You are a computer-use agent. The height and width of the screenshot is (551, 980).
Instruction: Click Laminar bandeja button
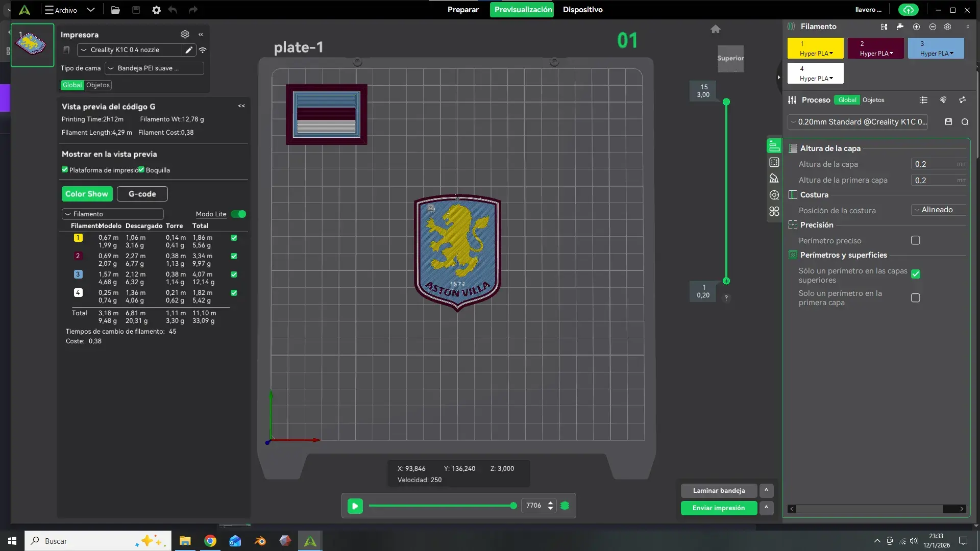[719, 490]
